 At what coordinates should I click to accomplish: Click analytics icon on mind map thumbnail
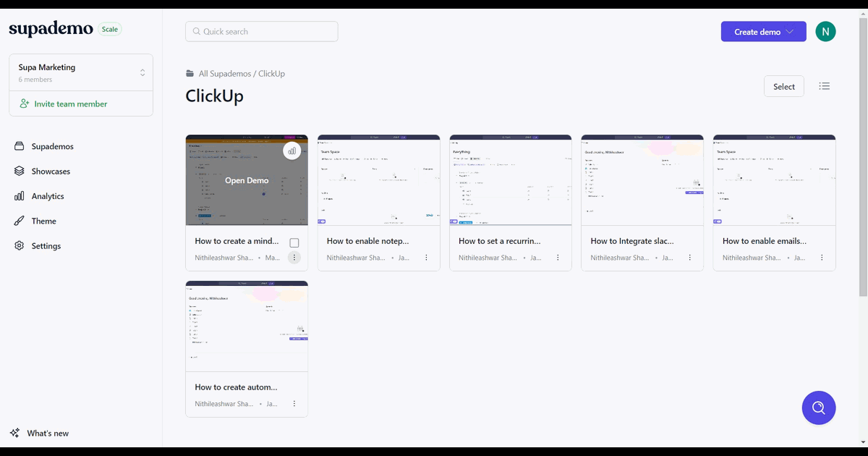point(292,151)
